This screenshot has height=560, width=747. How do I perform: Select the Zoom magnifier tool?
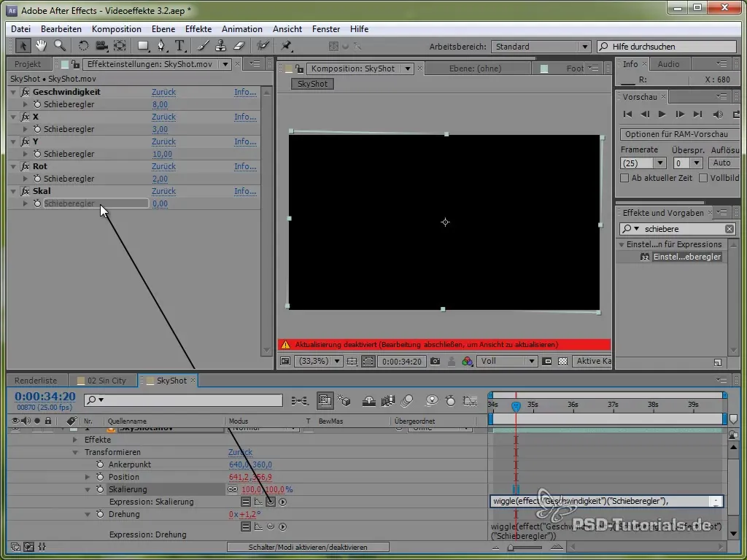tap(60, 46)
